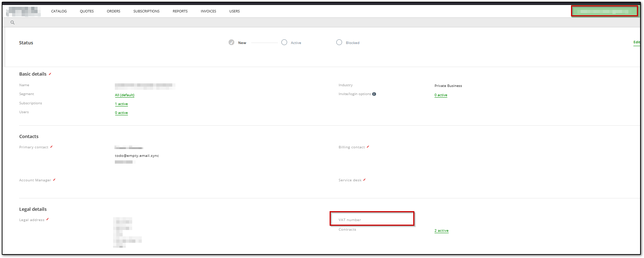
Task: Edit Legal address pencil icon
Action: [x=47, y=219]
